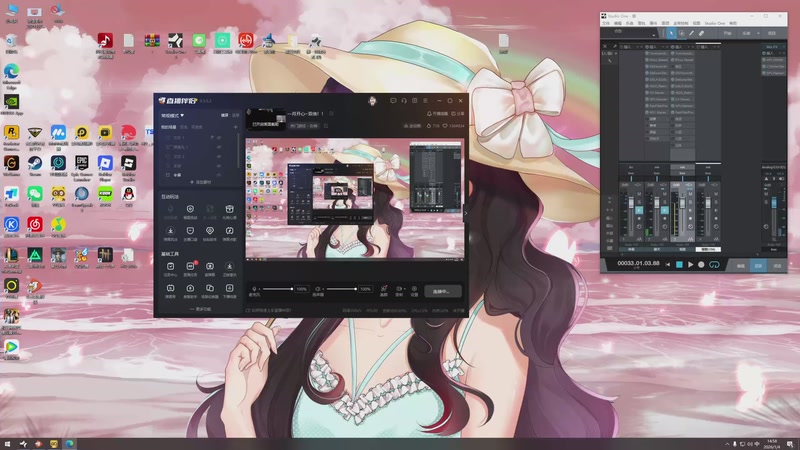This screenshot has height=450, width=800.
Task: Select the Arrow tool in Studio One
Action: [x=671, y=33]
